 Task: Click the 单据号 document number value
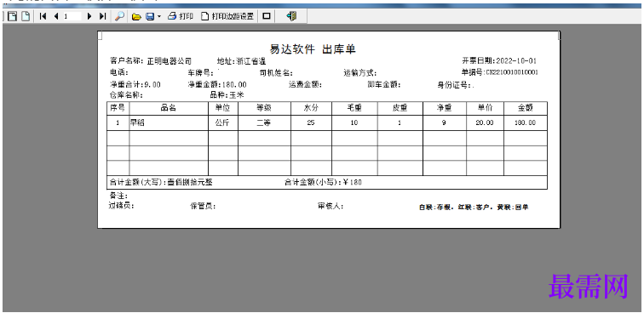pyautogui.click(x=512, y=72)
